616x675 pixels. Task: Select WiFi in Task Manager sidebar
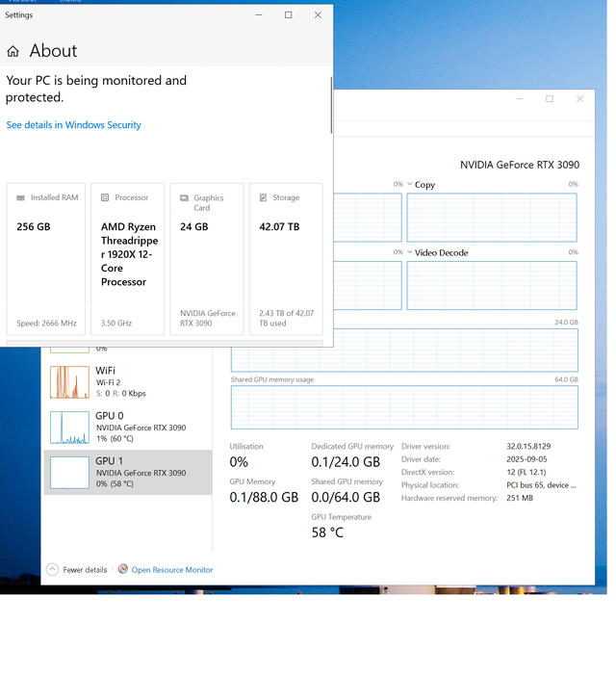click(x=128, y=382)
